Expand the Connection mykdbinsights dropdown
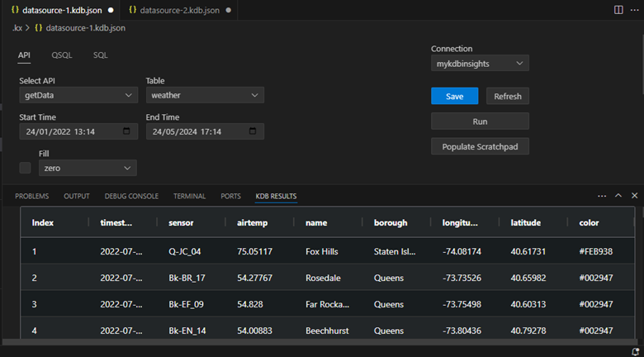 click(480, 63)
